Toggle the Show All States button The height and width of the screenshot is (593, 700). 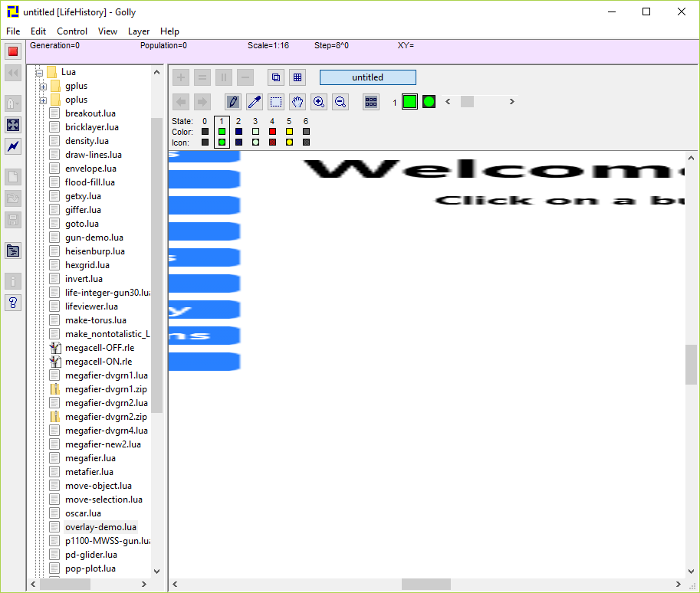click(371, 102)
